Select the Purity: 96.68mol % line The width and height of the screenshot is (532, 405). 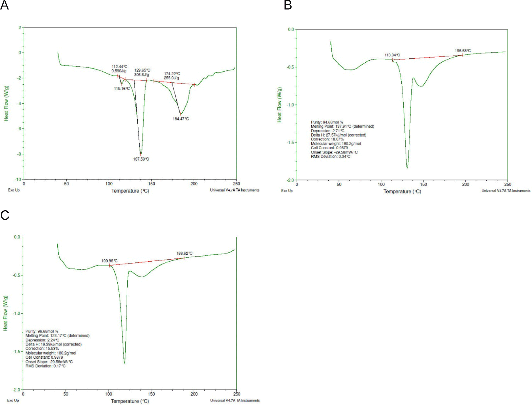42,331
